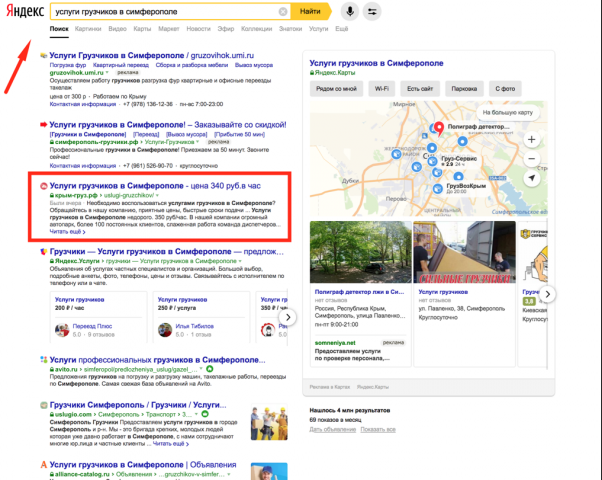Click the ГрузВозКрым blue map marker

click(438, 189)
